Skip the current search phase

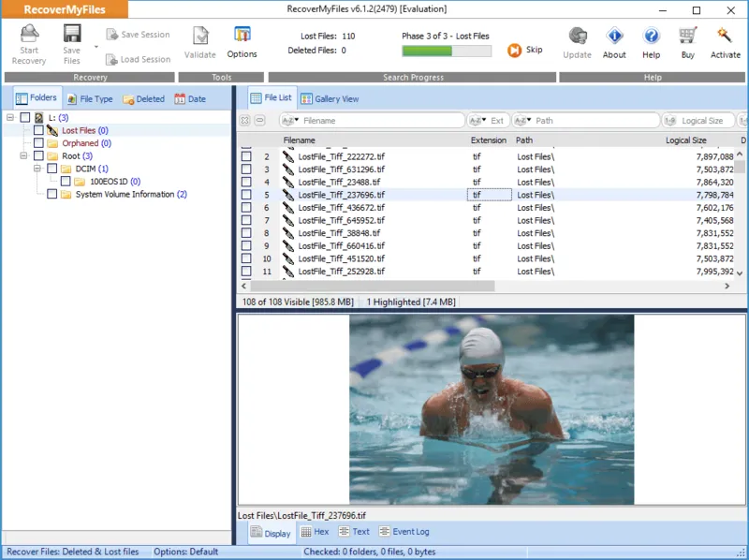click(x=525, y=50)
